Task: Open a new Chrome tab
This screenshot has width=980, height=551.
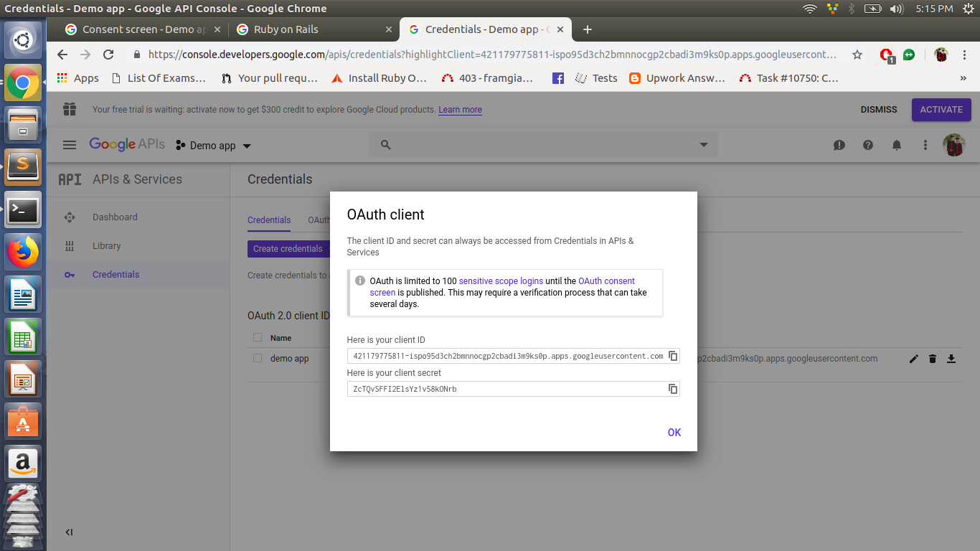Action: (x=588, y=29)
